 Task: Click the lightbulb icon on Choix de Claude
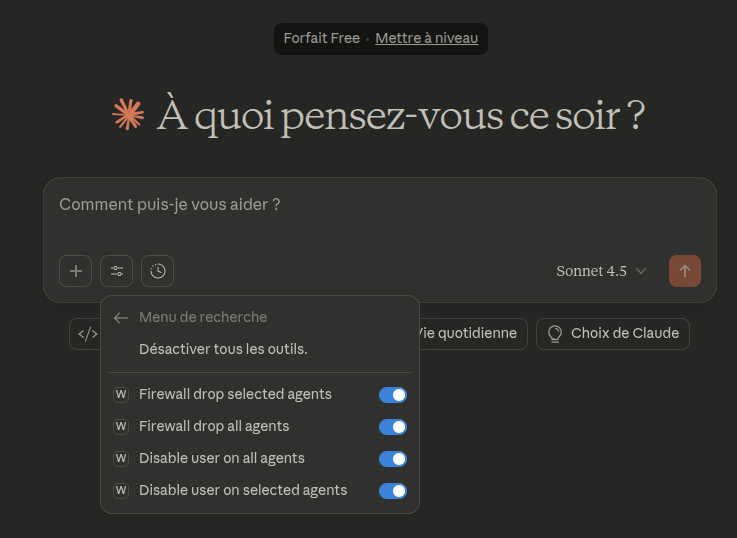point(555,334)
